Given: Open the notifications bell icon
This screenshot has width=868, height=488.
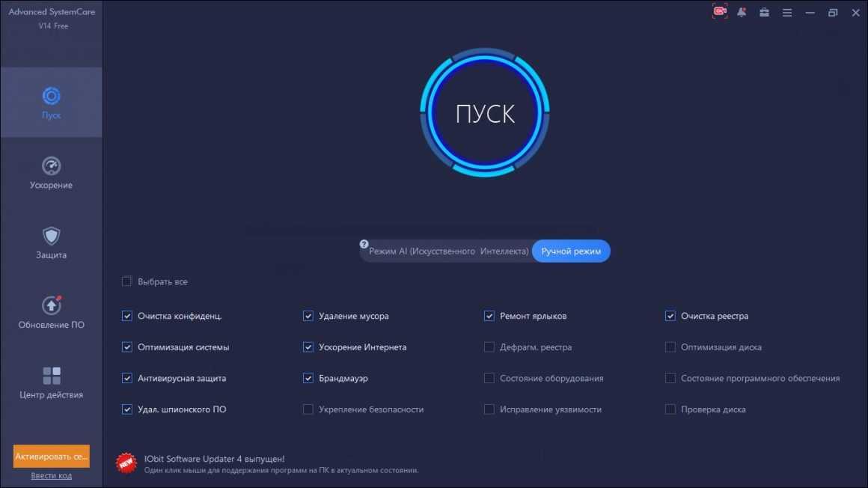Looking at the screenshot, I should pyautogui.click(x=742, y=12).
